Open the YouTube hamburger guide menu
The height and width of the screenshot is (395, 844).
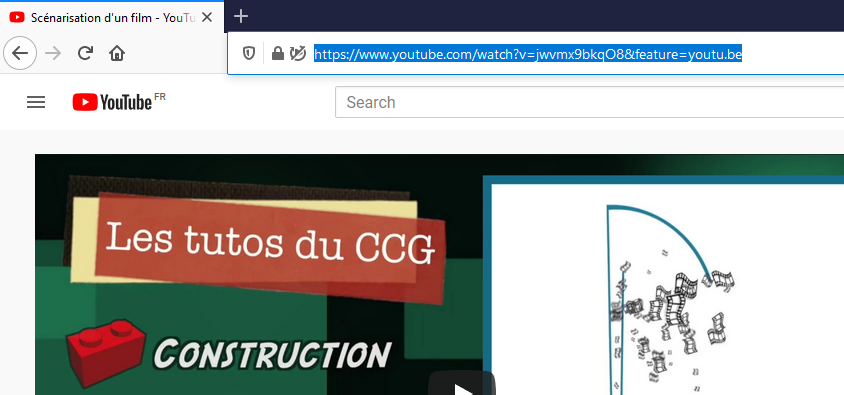coord(36,102)
